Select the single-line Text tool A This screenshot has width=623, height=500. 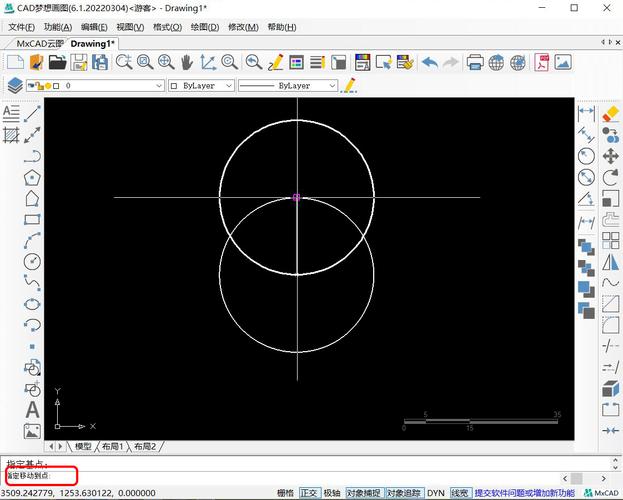[33, 410]
